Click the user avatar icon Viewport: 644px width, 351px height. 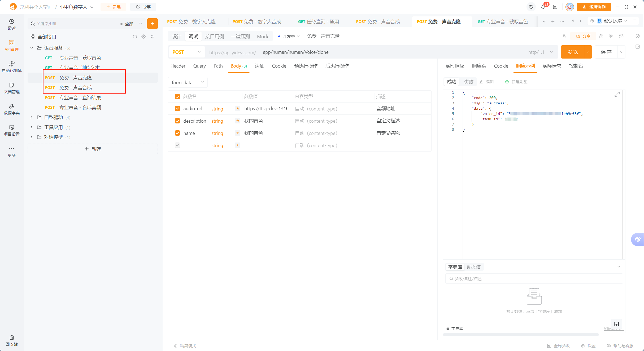[569, 7]
